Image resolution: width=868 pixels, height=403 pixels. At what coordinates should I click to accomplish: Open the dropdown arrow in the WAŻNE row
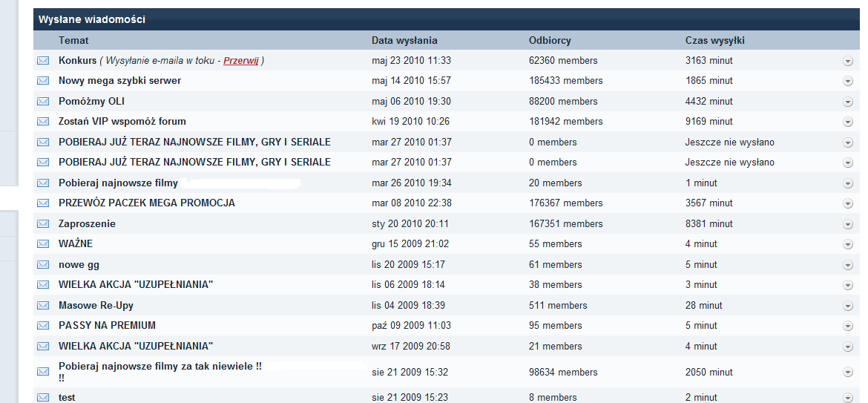pos(847,244)
